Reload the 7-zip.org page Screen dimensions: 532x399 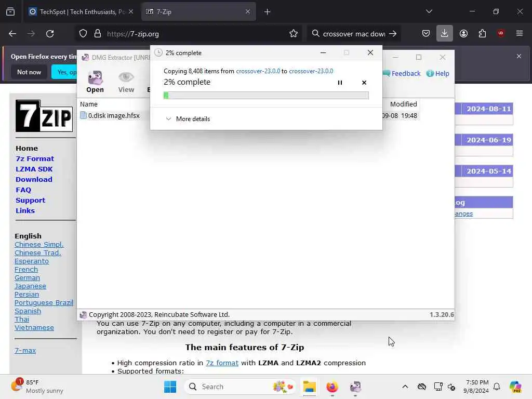click(50, 34)
